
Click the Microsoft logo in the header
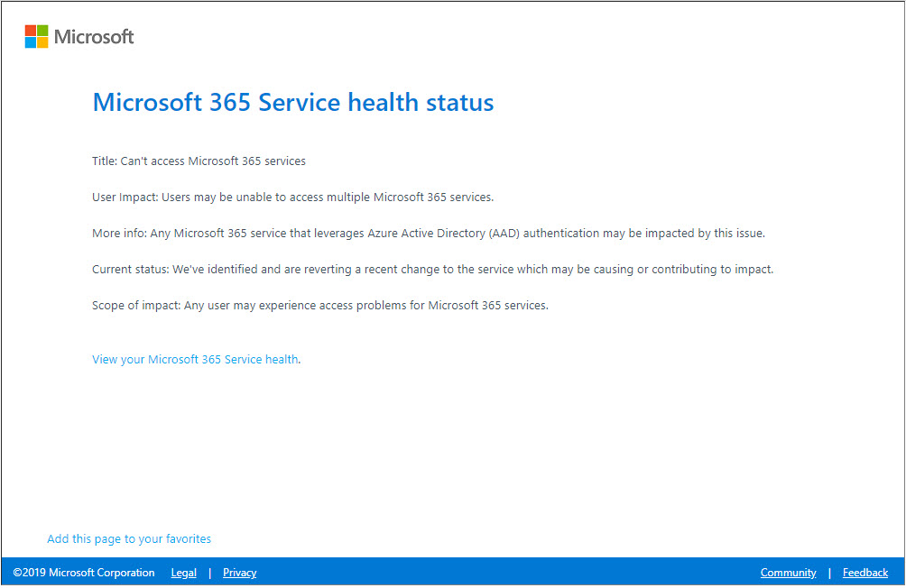point(79,36)
